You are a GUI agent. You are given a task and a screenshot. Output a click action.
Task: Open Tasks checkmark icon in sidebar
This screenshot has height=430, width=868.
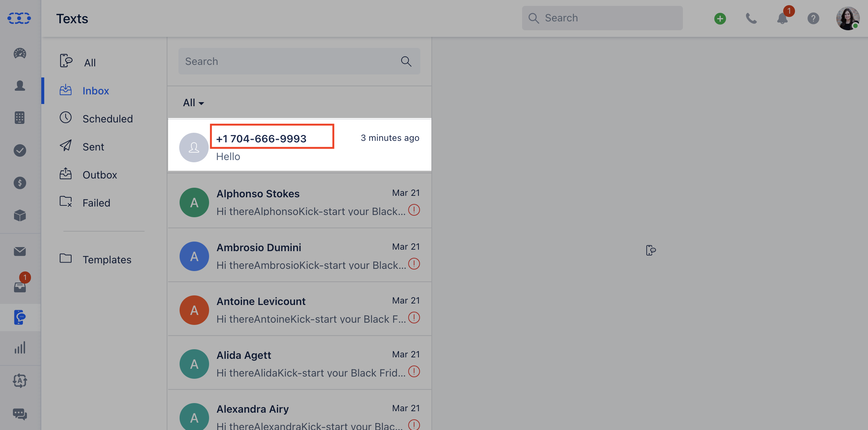[20, 150]
